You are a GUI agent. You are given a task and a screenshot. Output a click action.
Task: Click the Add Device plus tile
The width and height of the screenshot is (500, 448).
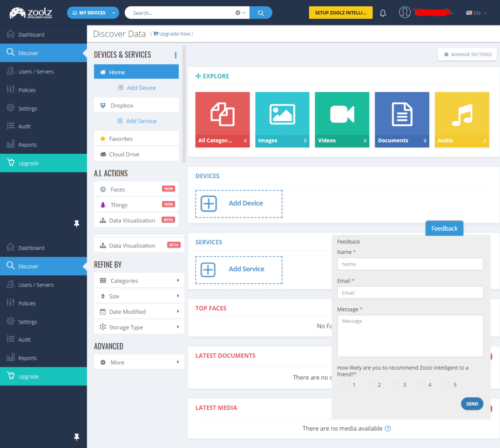pos(239,204)
